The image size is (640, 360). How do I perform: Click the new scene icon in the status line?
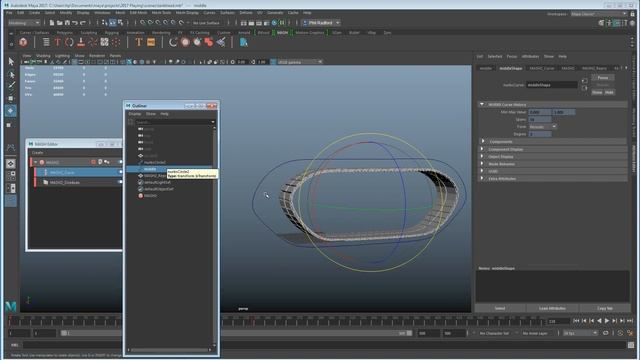coord(52,23)
